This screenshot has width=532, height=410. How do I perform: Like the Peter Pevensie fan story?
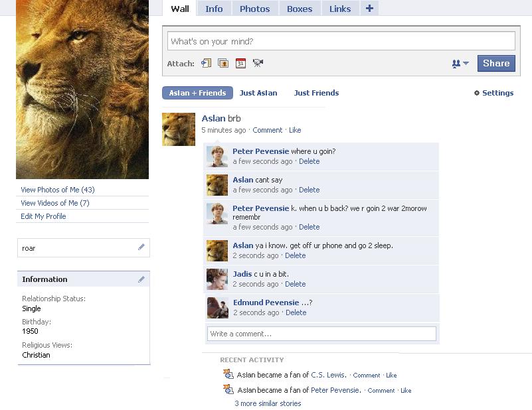[406, 391]
